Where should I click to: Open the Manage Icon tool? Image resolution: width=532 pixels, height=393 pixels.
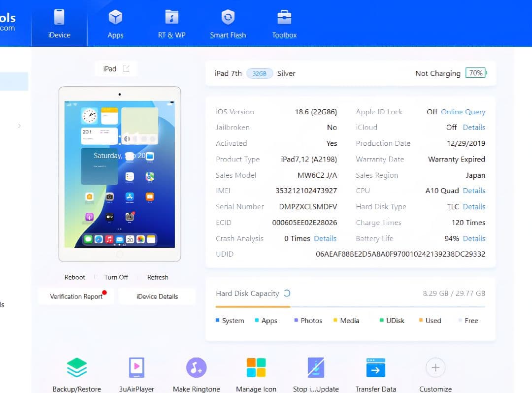[256, 367]
